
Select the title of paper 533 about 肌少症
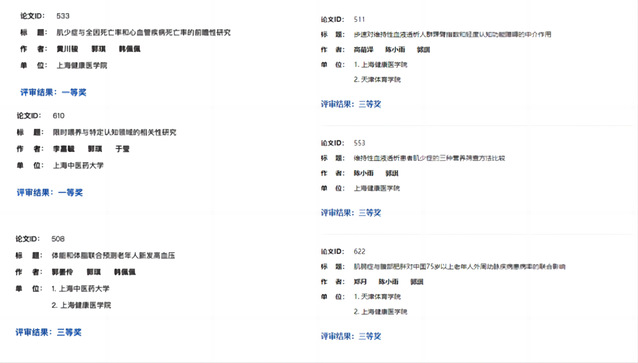(143, 33)
